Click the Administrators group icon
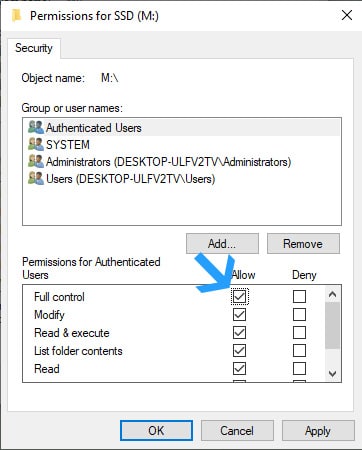 coord(36,161)
